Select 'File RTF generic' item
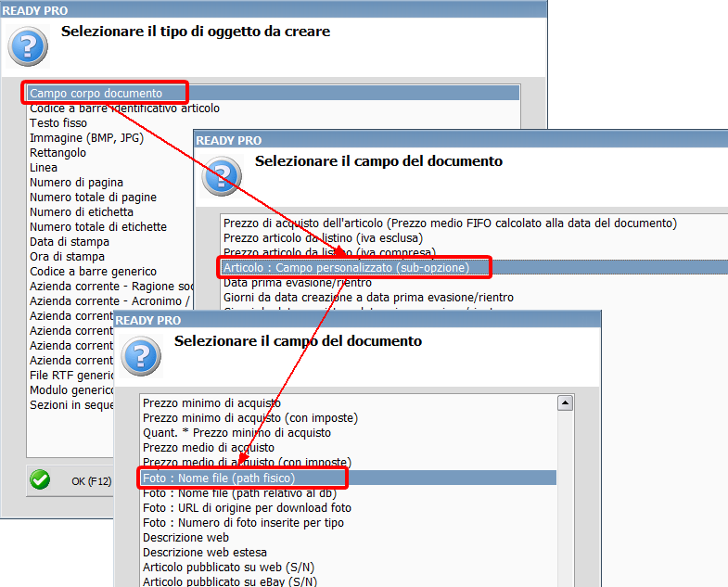This screenshot has height=587, width=728. (71, 376)
